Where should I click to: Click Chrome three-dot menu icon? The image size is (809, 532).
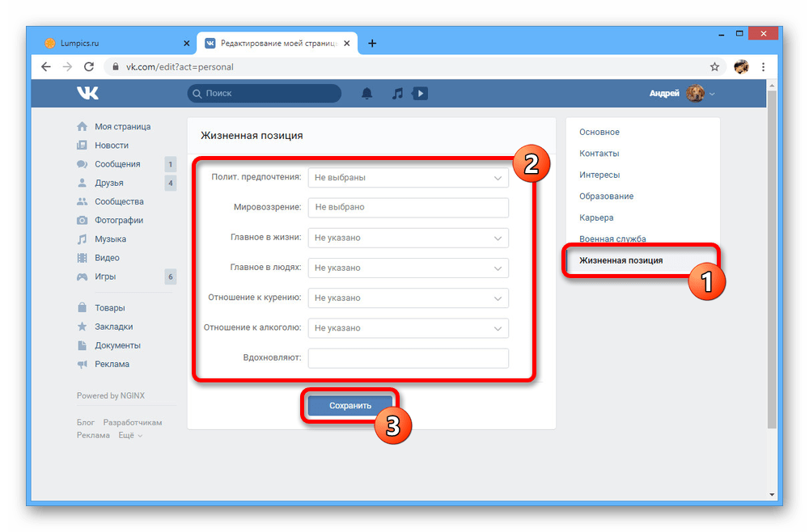pyautogui.click(x=765, y=67)
